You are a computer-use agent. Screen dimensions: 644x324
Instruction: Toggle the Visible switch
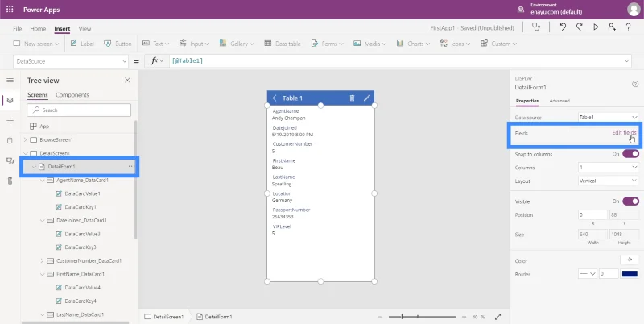(630, 201)
